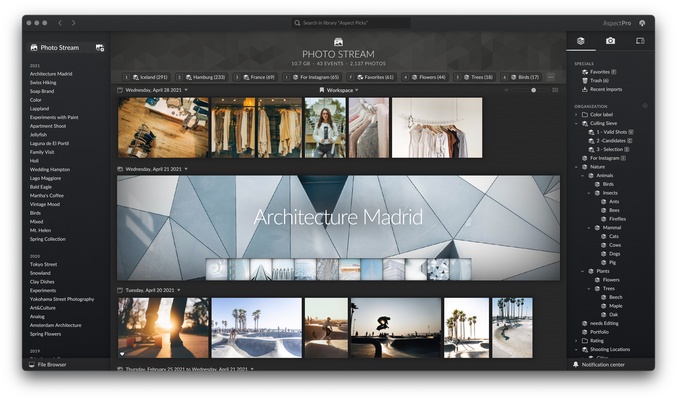Select the 2 - Candidates filter
This screenshot has width=677, height=400.
coord(611,141)
